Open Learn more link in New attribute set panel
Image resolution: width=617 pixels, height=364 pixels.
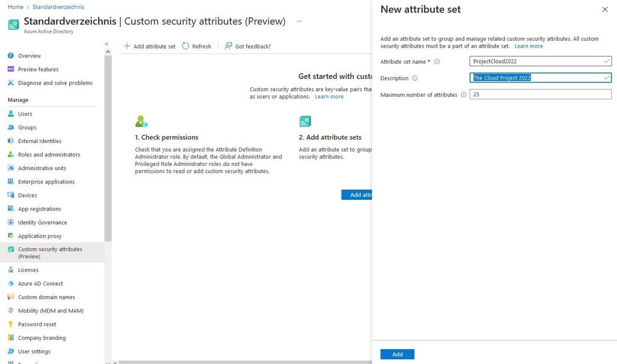click(x=529, y=46)
